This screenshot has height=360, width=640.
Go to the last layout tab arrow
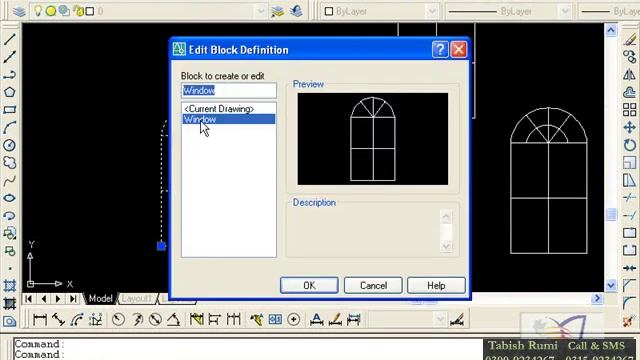(73, 299)
